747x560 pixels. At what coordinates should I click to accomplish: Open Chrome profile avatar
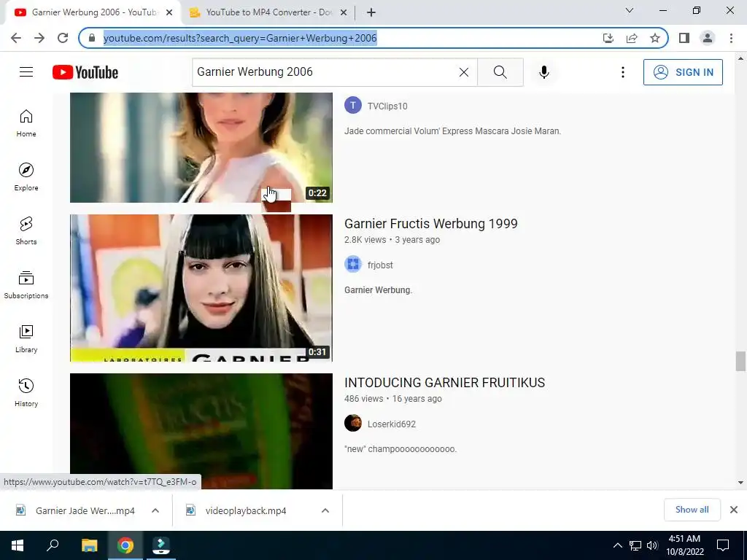708,38
